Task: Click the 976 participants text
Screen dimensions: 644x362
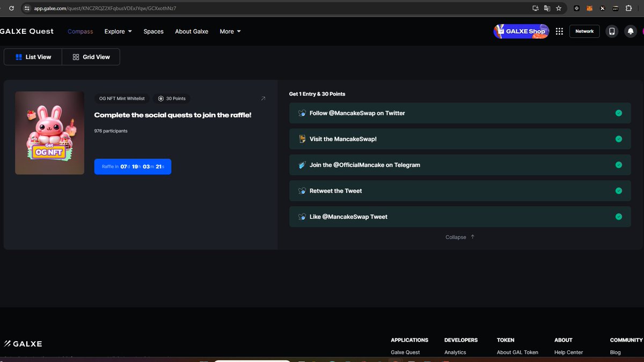Action: click(111, 131)
